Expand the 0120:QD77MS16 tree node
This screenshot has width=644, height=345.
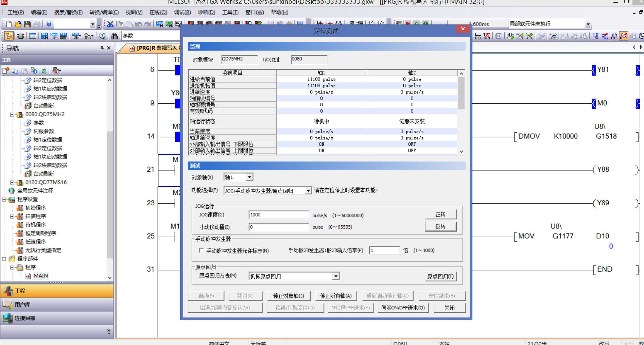click(12, 183)
